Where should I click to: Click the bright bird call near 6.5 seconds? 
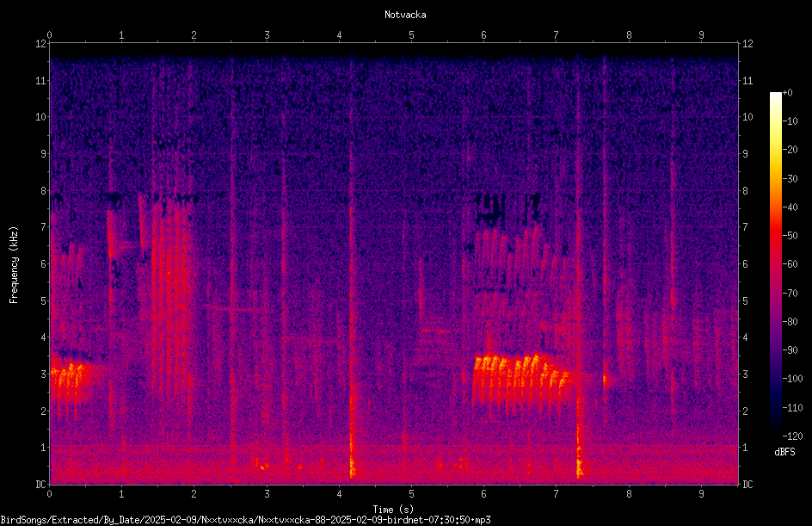(523, 378)
